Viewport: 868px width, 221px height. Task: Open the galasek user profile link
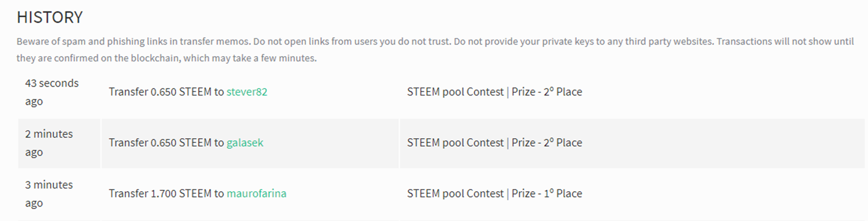(x=245, y=143)
